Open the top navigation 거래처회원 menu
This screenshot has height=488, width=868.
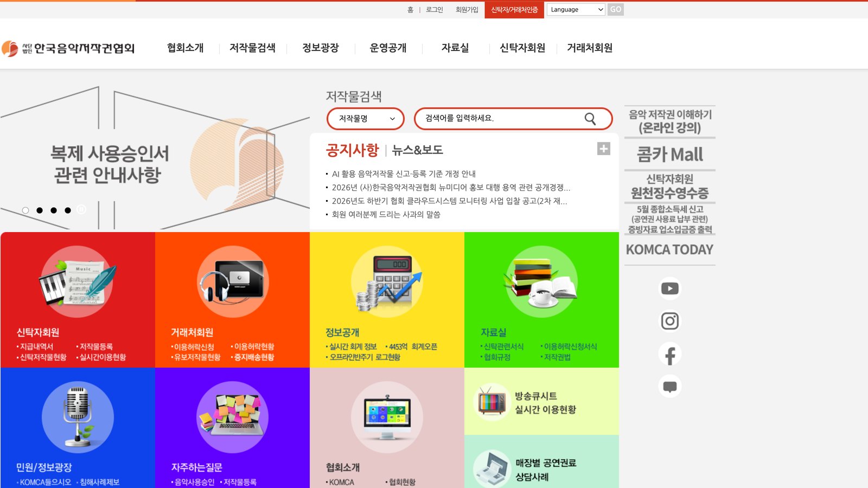tap(590, 48)
